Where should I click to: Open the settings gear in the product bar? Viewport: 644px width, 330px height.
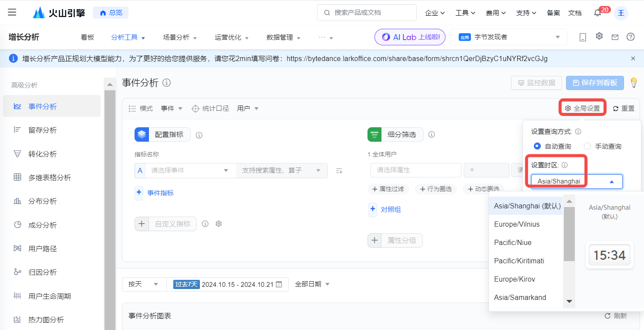[599, 36]
